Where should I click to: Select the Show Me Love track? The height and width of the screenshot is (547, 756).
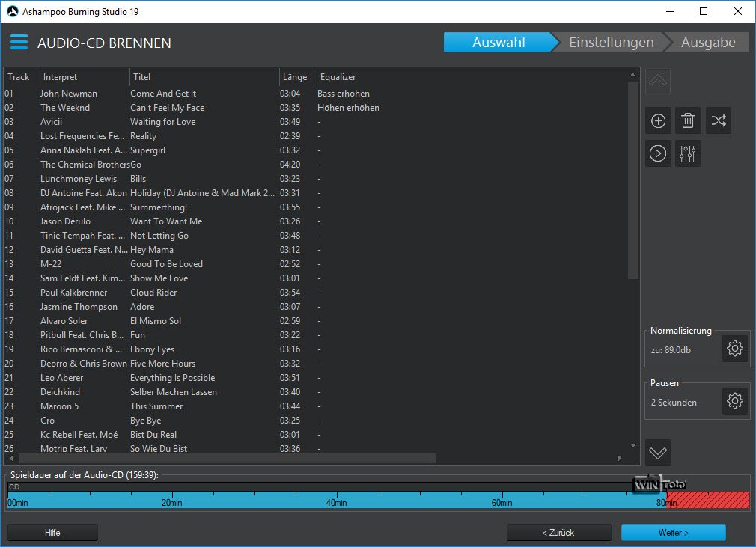pos(316,278)
